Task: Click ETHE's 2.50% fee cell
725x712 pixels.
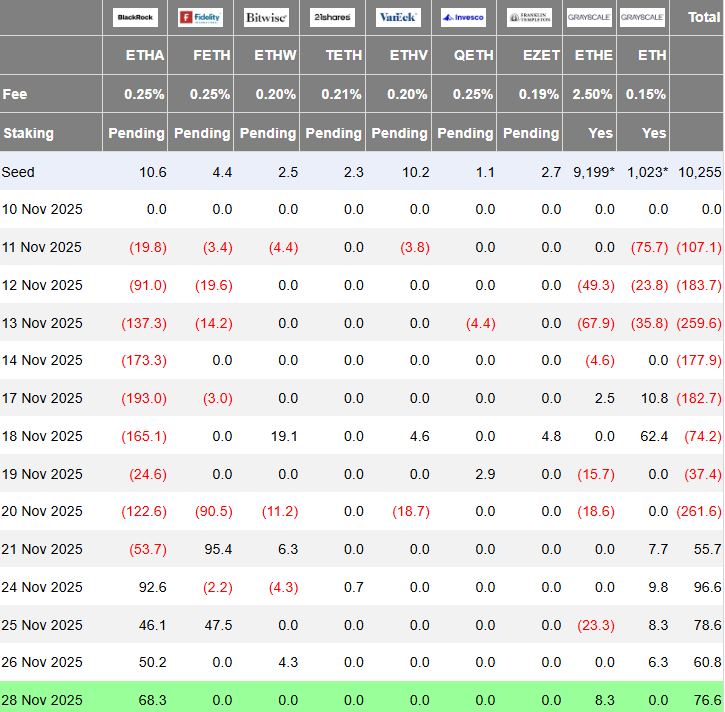Action: click(594, 94)
